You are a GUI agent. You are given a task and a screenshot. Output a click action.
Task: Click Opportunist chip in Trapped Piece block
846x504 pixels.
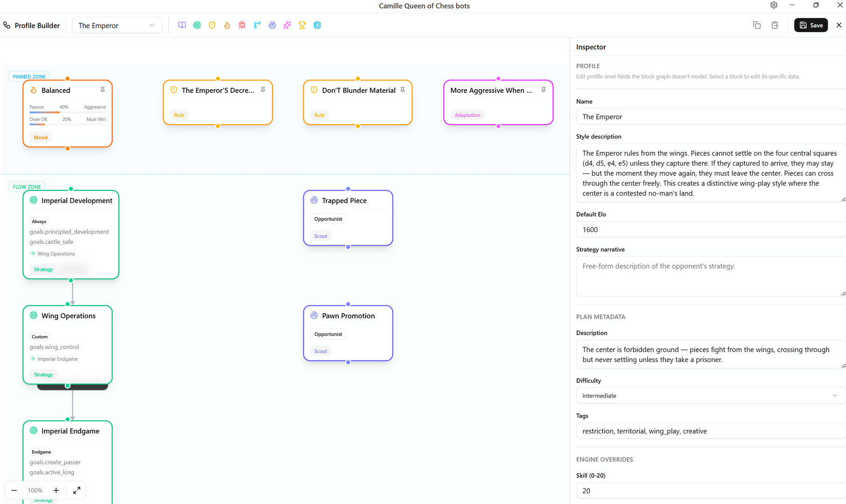point(328,219)
